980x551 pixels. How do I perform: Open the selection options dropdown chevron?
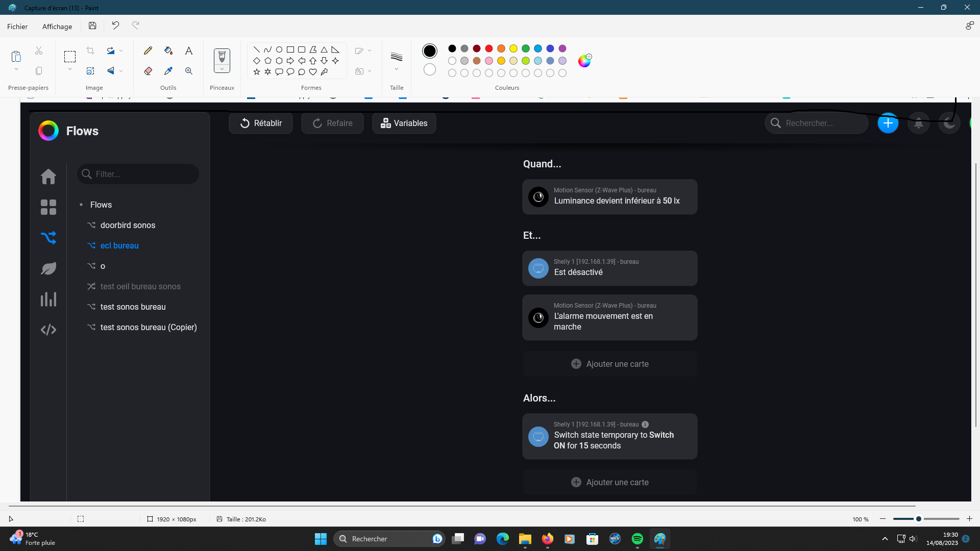(x=70, y=69)
